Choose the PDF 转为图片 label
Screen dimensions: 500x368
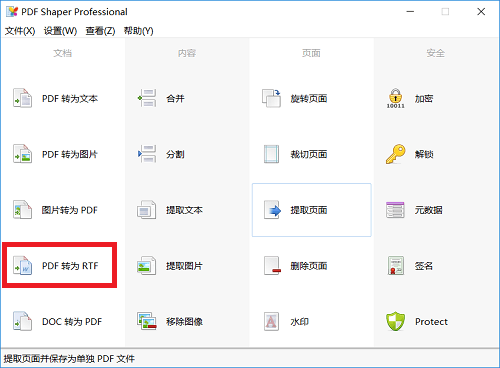point(70,154)
